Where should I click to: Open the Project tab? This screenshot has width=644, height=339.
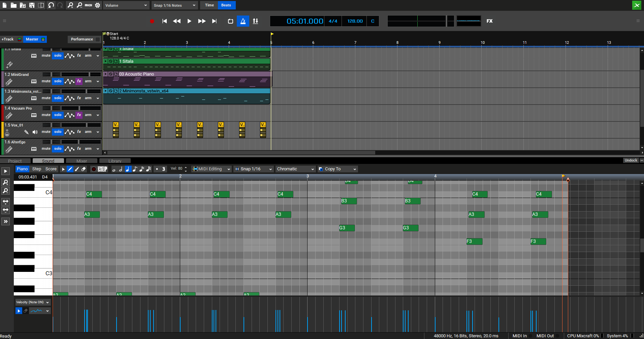coord(15,161)
